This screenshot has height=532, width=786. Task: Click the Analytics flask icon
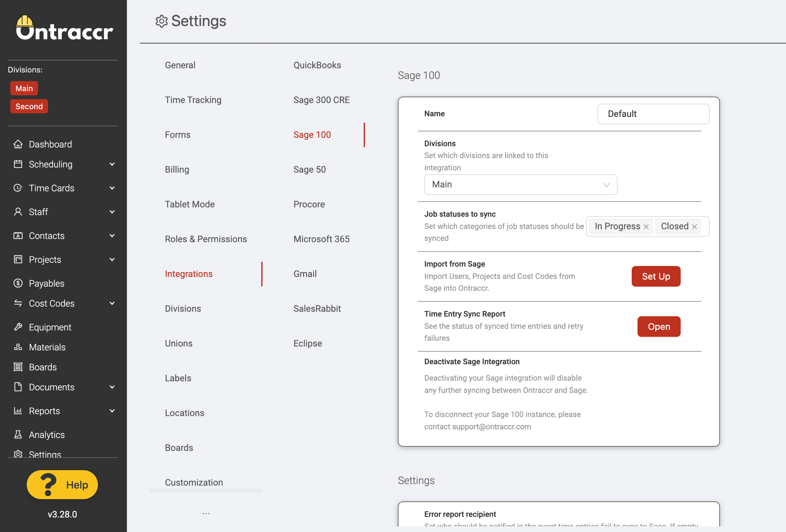tap(18, 434)
